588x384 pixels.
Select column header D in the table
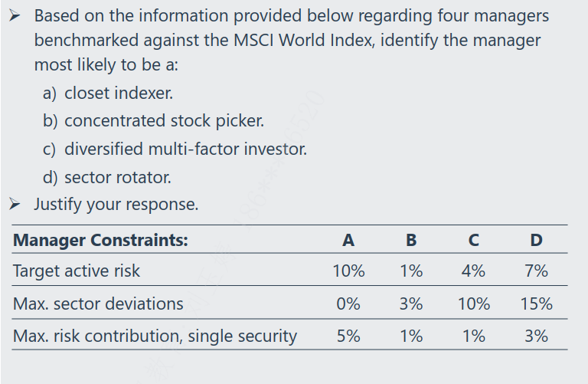536,240
